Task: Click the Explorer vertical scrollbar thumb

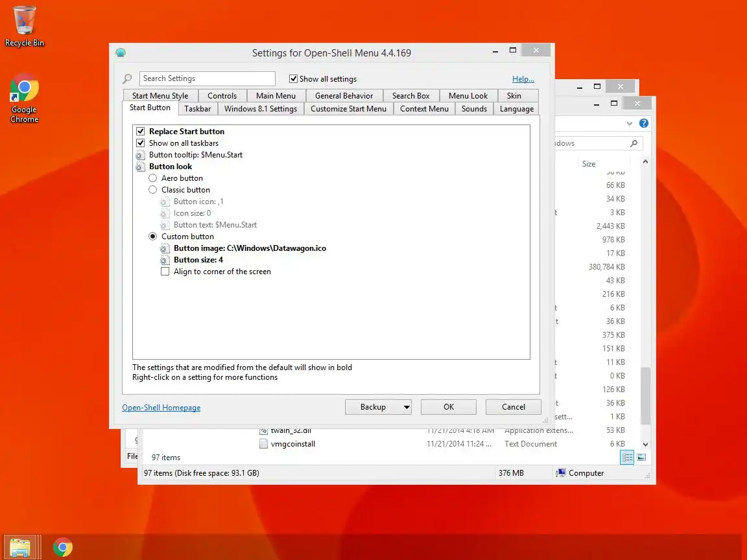Action: (x=645, y=396)
